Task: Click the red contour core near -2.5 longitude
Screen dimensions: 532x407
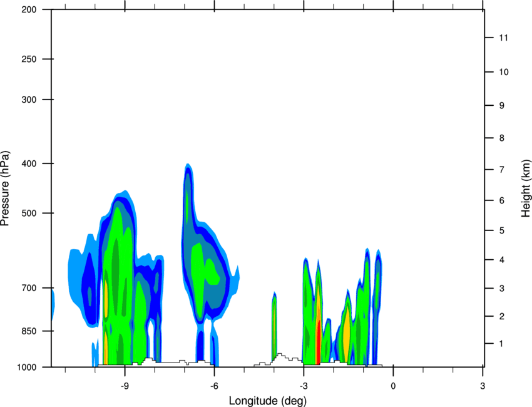Action: tap(318, 343)
